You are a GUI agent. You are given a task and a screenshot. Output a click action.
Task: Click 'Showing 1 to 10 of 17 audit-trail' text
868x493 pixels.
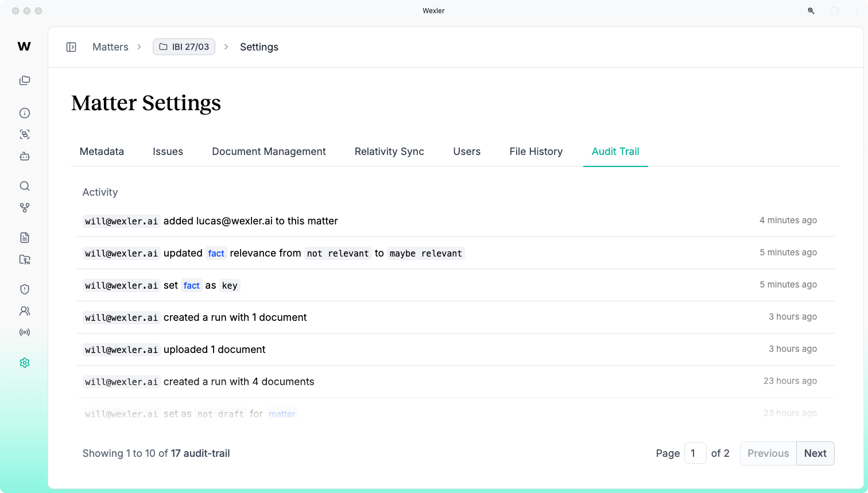coord(156,453)
